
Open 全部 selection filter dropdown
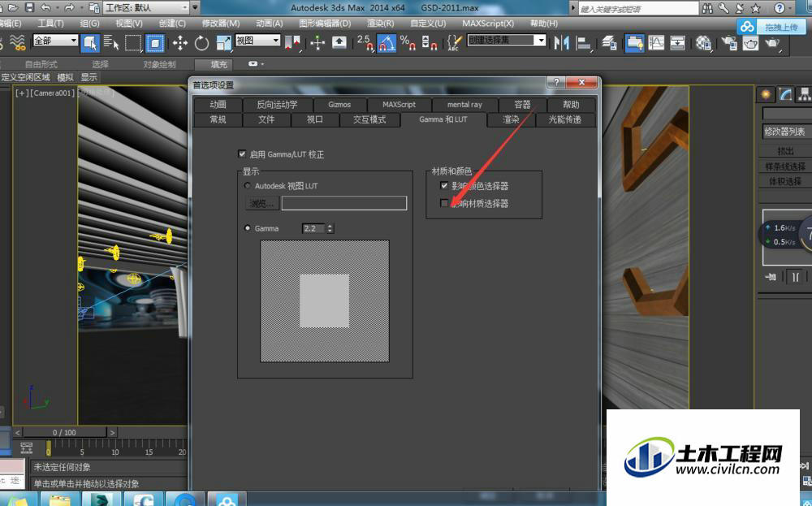coord(55,41)
